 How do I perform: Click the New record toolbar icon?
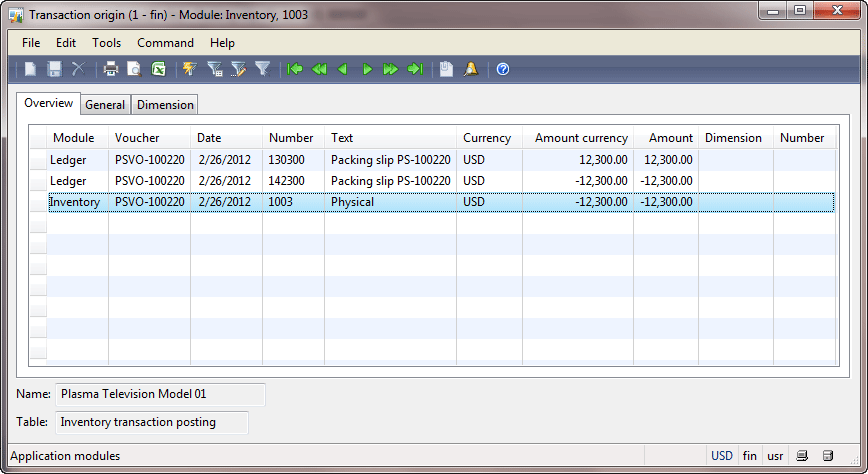click(30, 69)
